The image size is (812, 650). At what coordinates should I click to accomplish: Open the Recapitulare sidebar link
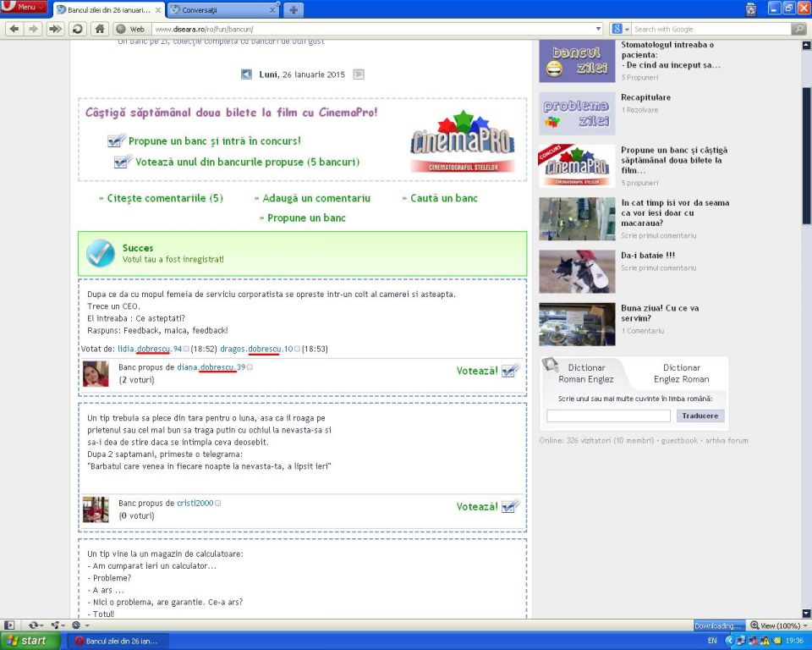tap(645, 97)
